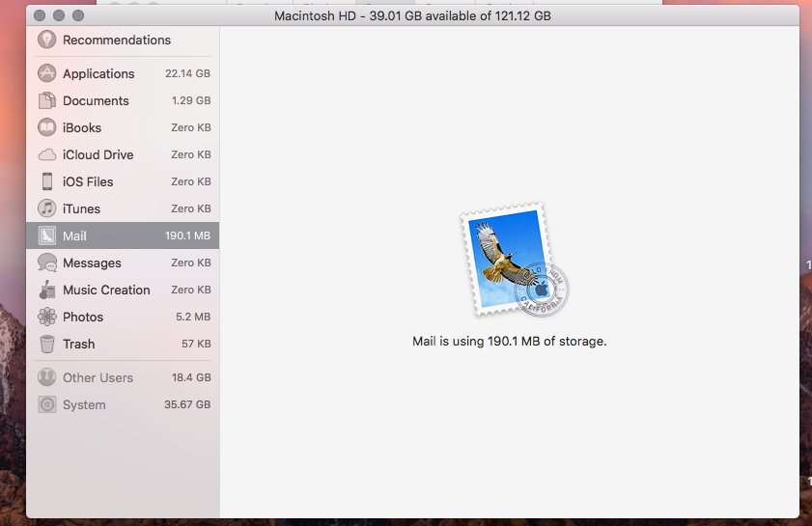Click the Recommendations lightbulb icon

coord(46,40)
